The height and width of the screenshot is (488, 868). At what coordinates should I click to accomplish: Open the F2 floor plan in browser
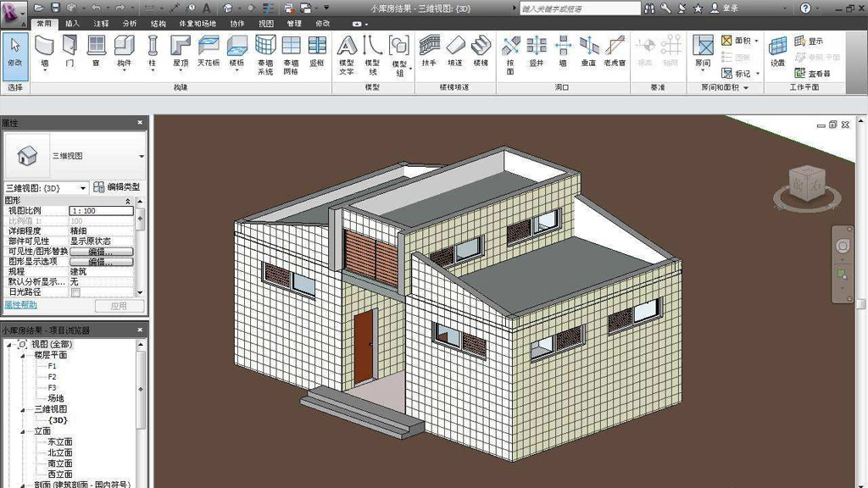[53, 377]
